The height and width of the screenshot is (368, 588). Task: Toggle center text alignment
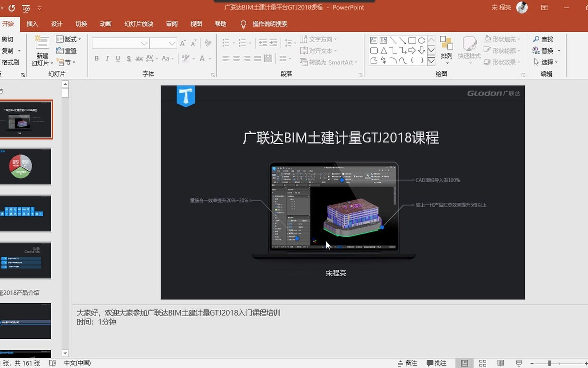point(236,59)
